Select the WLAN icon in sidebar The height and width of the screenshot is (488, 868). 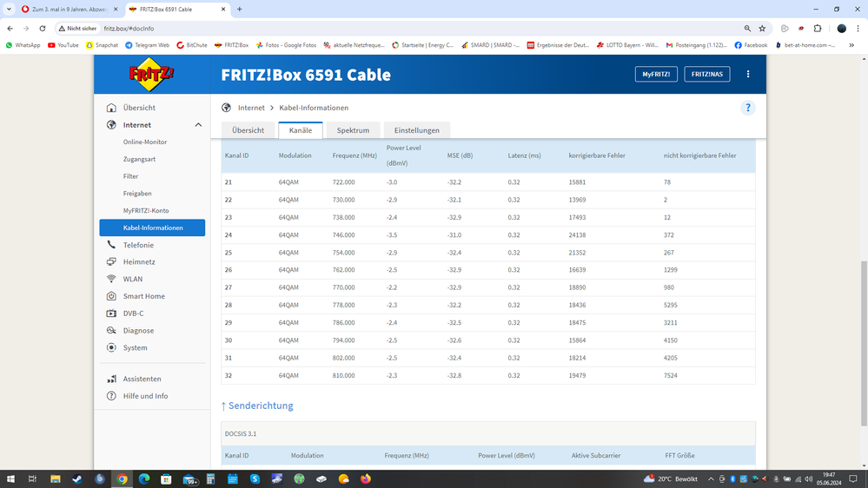111,279
